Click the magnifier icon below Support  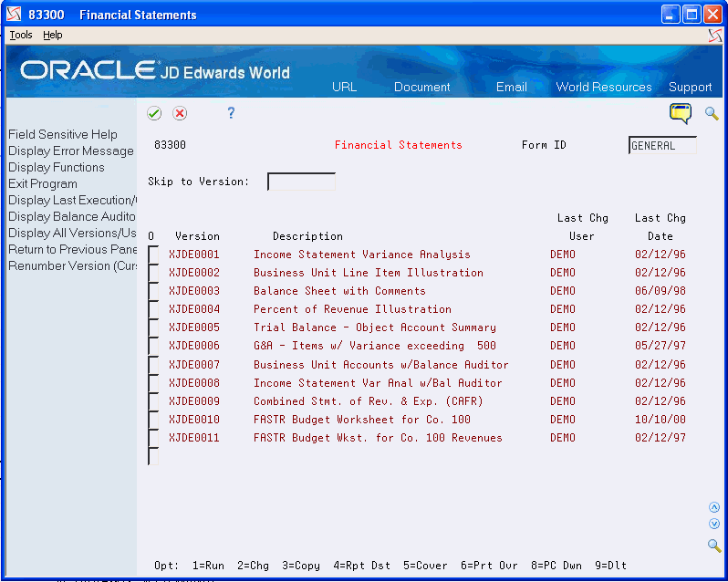[712, 113]
